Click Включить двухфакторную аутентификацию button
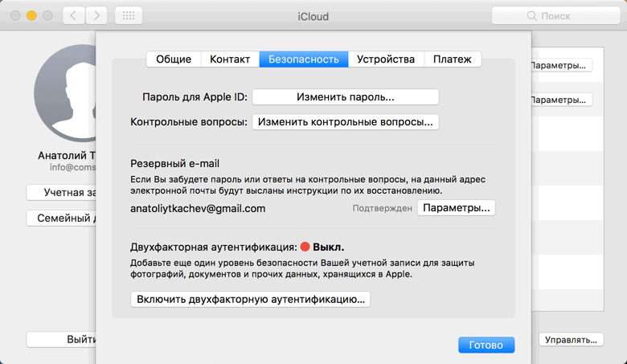Screen dimensions: 627x364 pos(250,299)
